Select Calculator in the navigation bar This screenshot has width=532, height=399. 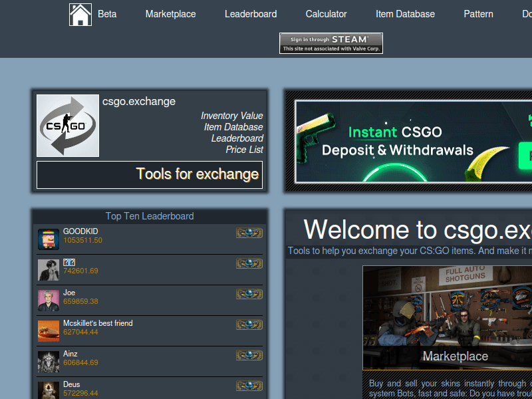[326, 14]
